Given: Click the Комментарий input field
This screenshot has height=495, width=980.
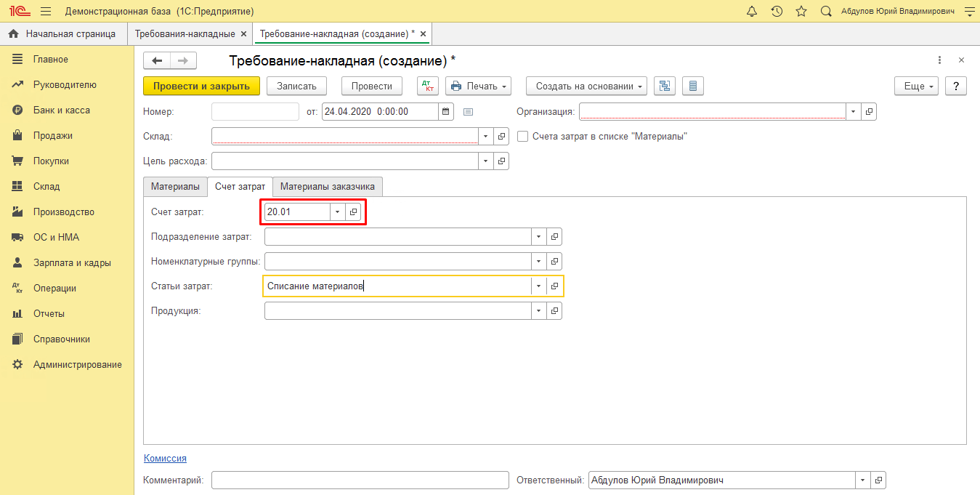Looking at the screenshot, I should tap(360, 480).
